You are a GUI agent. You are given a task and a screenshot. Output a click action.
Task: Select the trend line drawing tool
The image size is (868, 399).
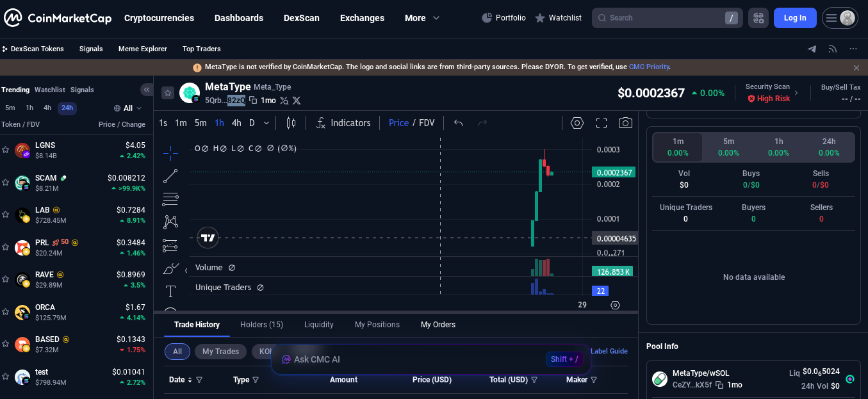click(170, 176)
